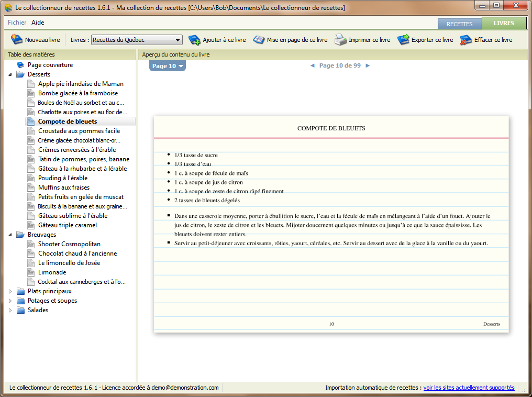532x397 pixels.
Task: Select Boules de Noël au sorbet recipe
Action: (x=81, y=103)
